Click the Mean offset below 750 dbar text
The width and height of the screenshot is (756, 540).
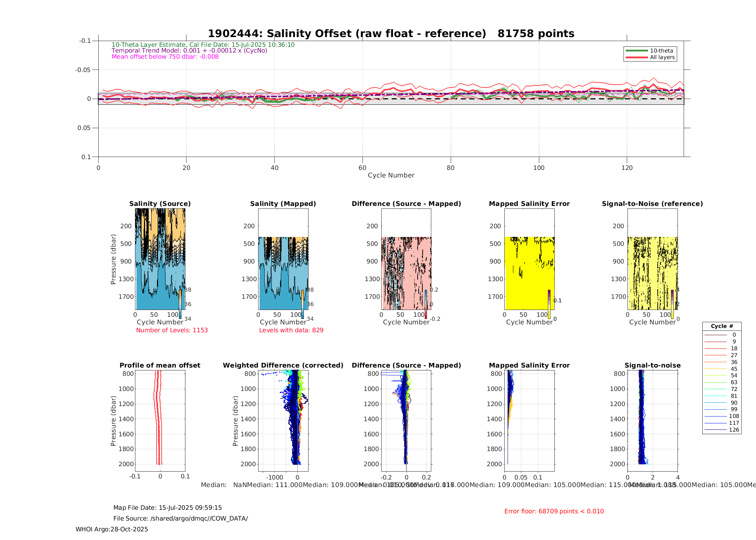165,57
